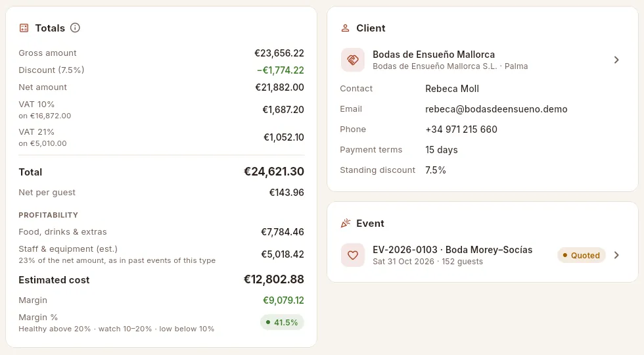Open the Totals info tooltip icon
This screenshot has height=355, width=644.
point(75,28)
